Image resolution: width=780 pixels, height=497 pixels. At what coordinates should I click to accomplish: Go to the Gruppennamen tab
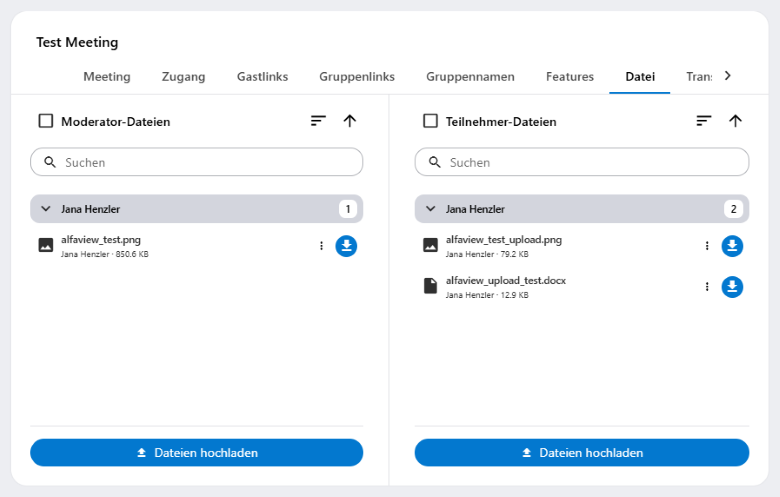[x=471, y=77]
